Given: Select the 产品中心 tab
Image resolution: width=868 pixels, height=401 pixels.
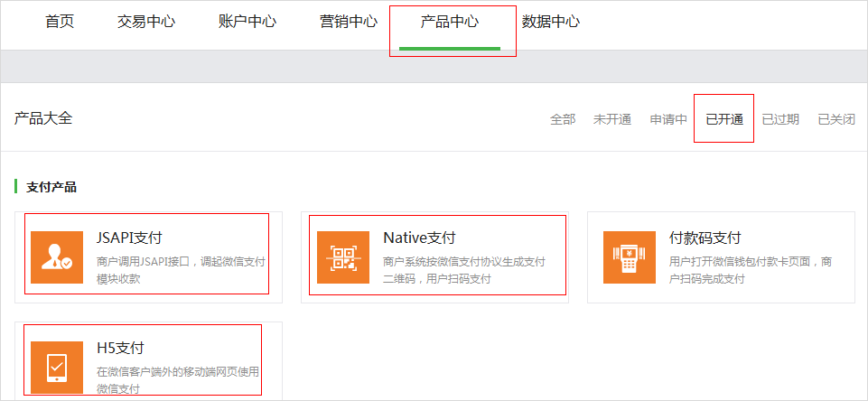Looking at the screenshot, I should (x=449, y=22).
